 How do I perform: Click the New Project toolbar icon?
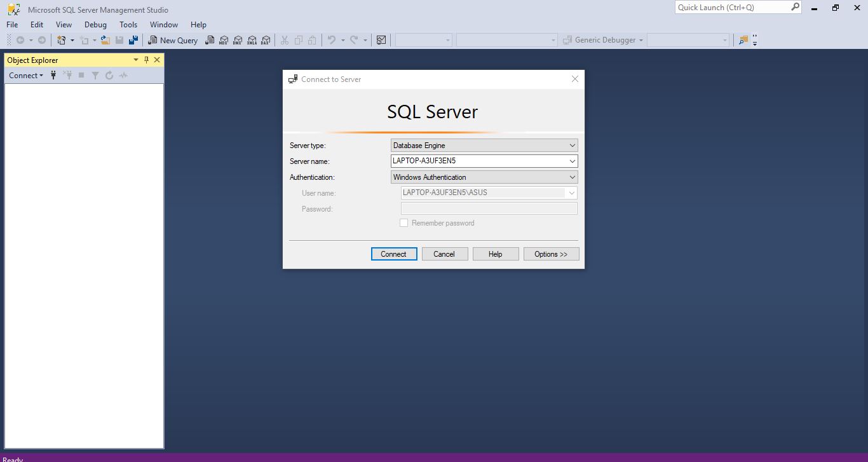pos(60,39)
